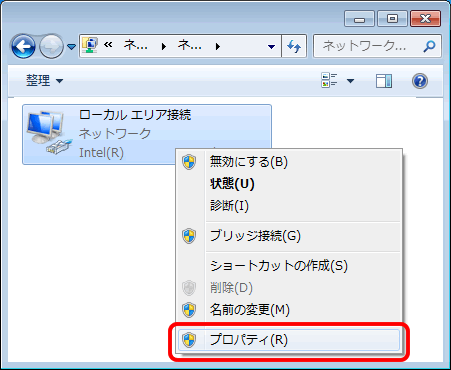Choose ショートカットの作成(S) menu entry
The width and height of the screenshot is (451, 370).
pos(289,266)
